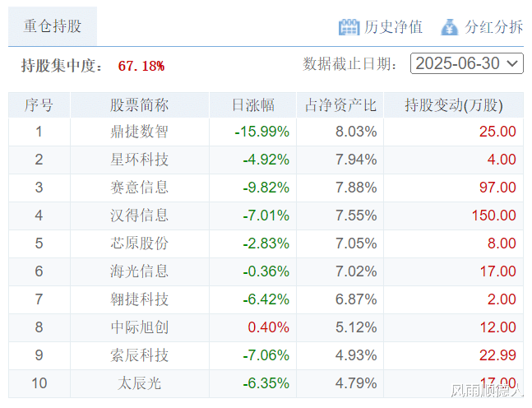
Task: Open stock 太辰光
Action: click(x=140, y=383)
